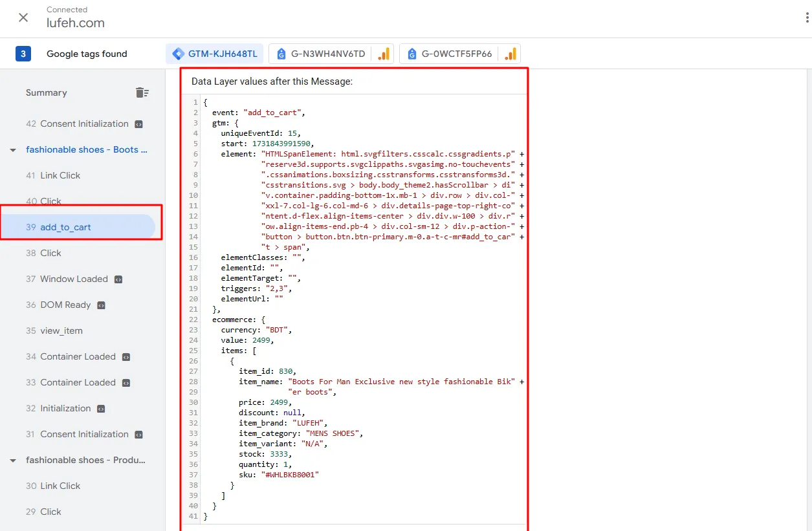
Task: Click code icon next to 34 Container Loaded
Action: tap(126, 357)
